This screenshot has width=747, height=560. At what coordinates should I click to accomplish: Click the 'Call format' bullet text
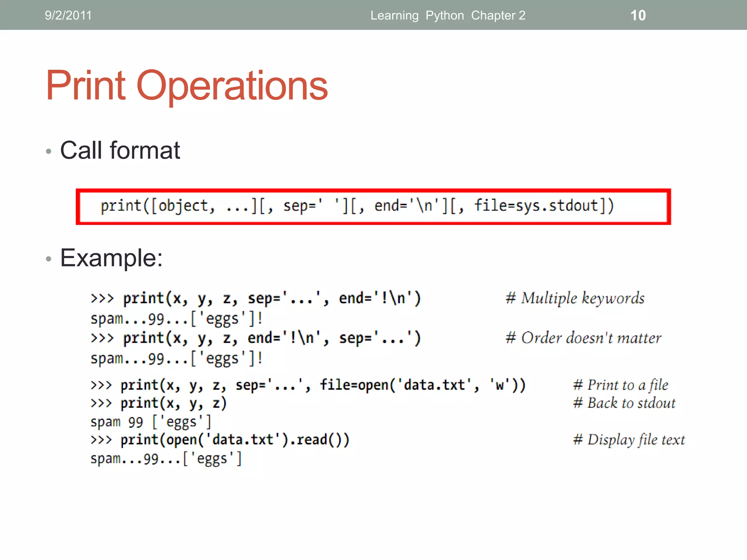coord(120,150)
